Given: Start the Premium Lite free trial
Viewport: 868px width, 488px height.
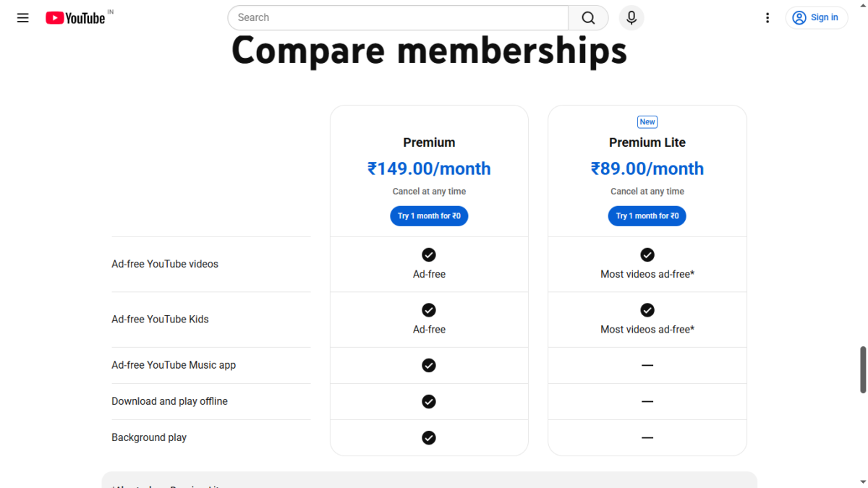Looking at the screenshot, I should pos(647,215).
